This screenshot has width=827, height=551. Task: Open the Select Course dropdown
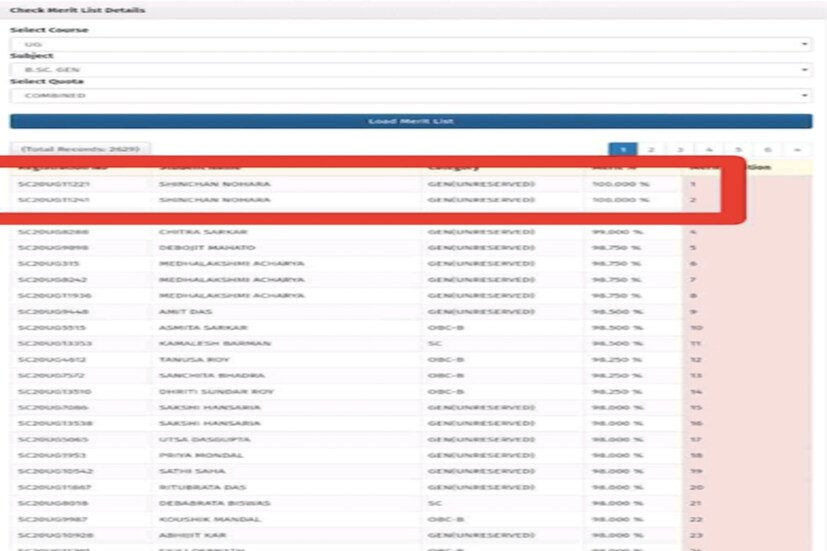pyautogui.click(x=410, y=45)
